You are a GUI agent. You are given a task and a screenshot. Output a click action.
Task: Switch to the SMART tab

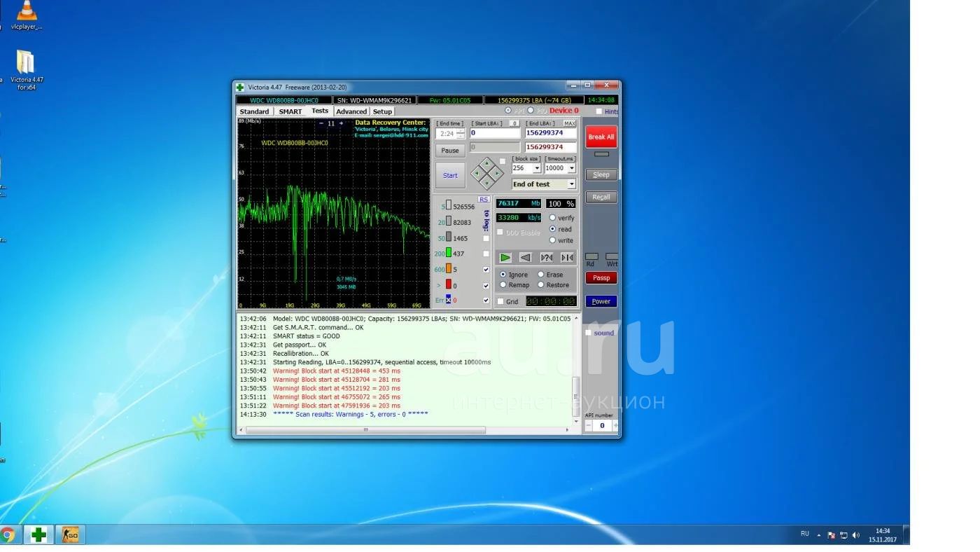click(x=290, y=111)
